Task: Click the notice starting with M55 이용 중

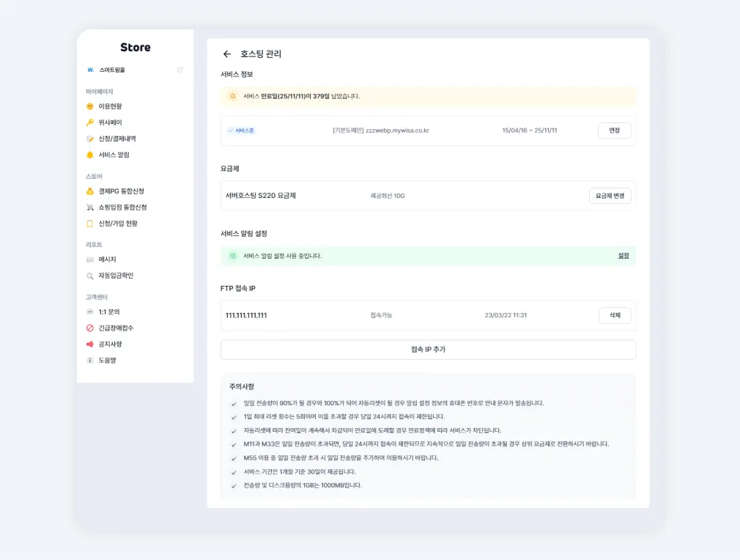Action: (x=341, y=457)
